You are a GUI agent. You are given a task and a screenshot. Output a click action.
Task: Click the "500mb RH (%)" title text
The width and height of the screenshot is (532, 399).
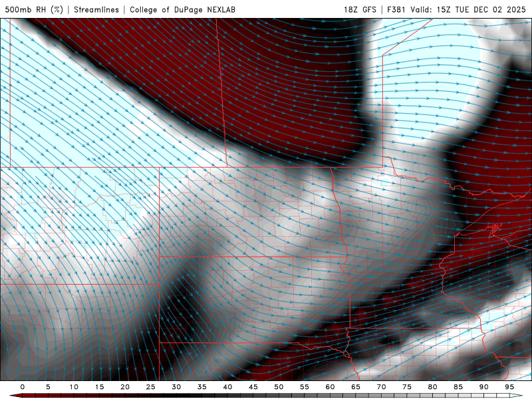[x=34, y=9]
